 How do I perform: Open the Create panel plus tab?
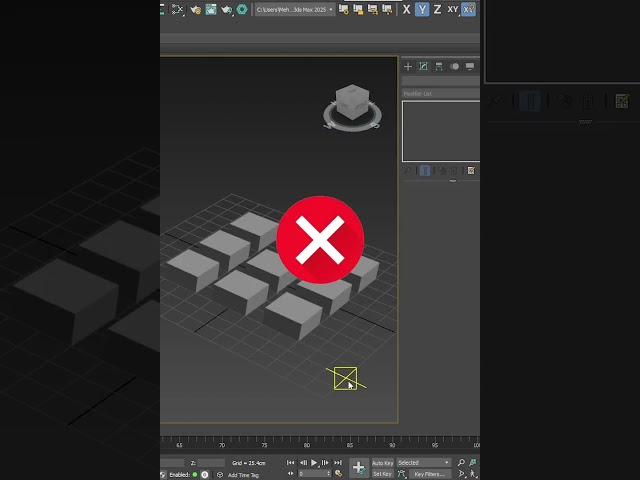(x=408, y=67)
